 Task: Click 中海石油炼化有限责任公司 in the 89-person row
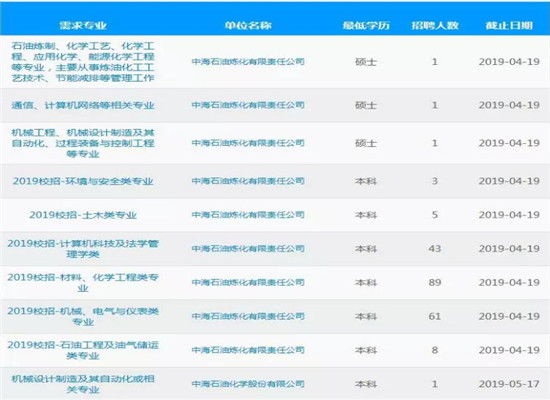coord(248,282)
